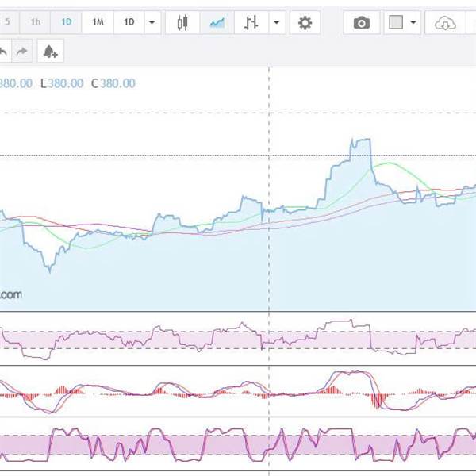Toggle the highlighted 1D timeframe
This screenshot has width=476, height=476.
67,22
